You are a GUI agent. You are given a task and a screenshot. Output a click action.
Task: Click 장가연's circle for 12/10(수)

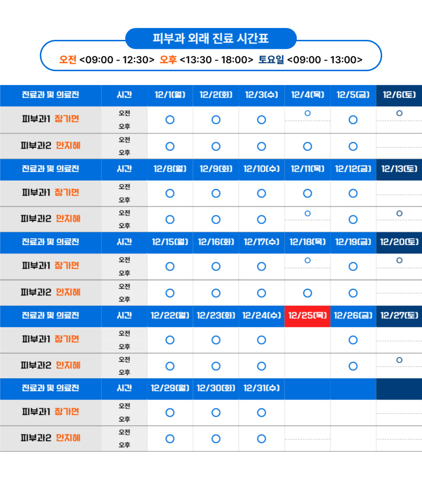click(x=261, y=193)
